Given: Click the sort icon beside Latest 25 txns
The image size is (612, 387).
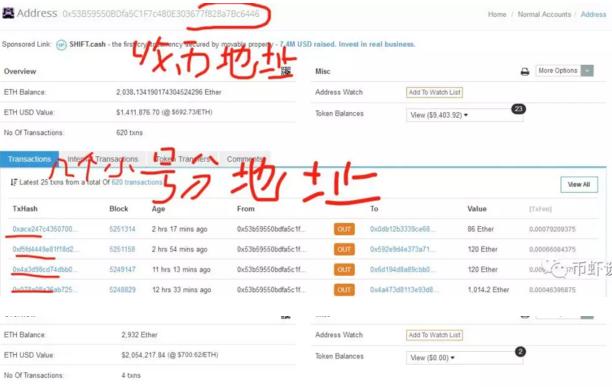Looking at the screenshot, I should 14,182.
